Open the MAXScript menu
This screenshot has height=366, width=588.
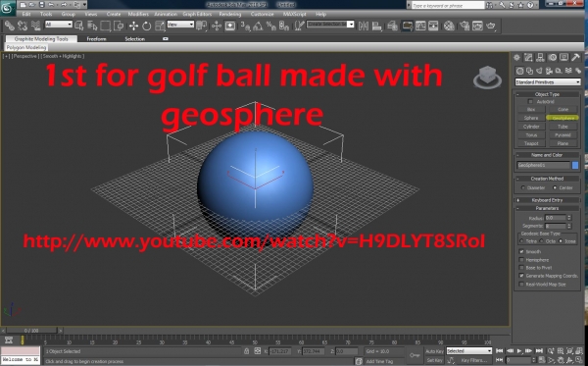[294, 14]
